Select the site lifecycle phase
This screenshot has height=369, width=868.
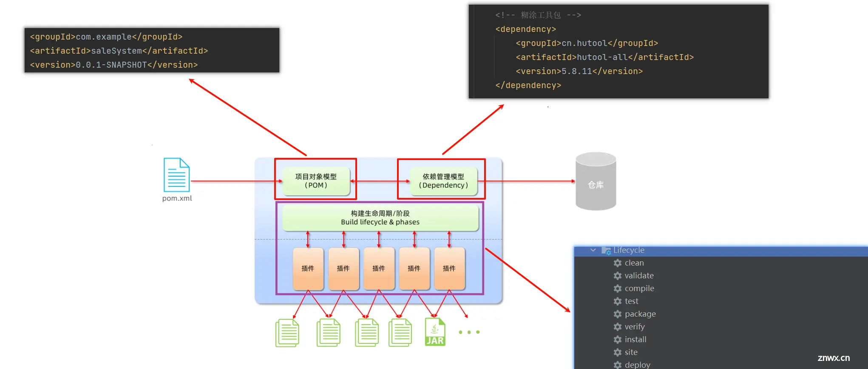point(631,352)
